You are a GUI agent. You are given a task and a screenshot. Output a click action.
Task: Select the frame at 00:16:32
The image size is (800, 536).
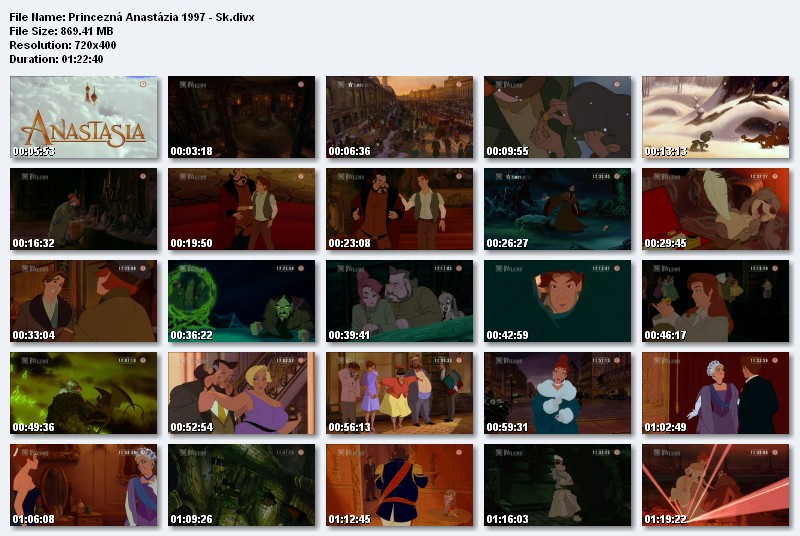pyautogui.click(x=83, y=209)
